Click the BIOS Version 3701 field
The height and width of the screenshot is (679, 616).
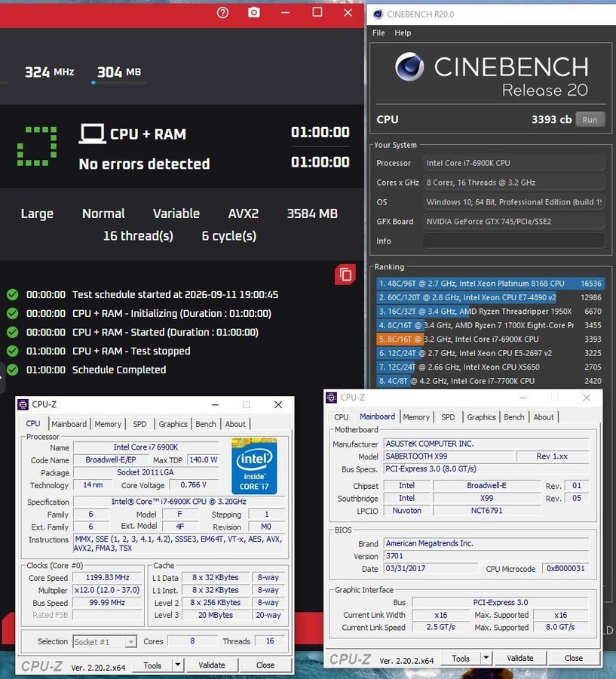[486, 556]
